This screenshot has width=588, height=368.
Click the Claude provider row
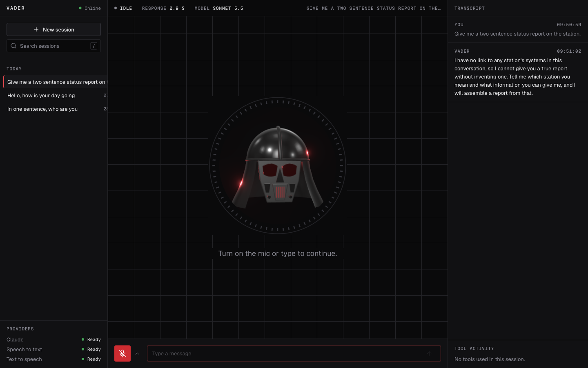pyautogui.click(x=53, y=339)
